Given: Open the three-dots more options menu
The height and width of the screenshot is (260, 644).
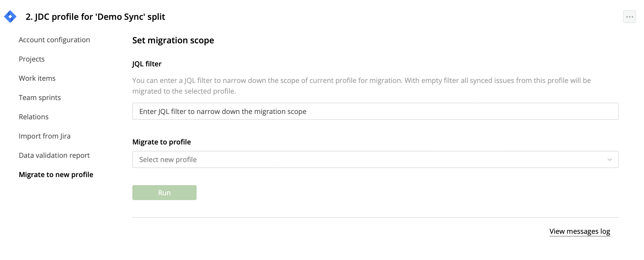Looking at the screenshot, I should 629,17.
